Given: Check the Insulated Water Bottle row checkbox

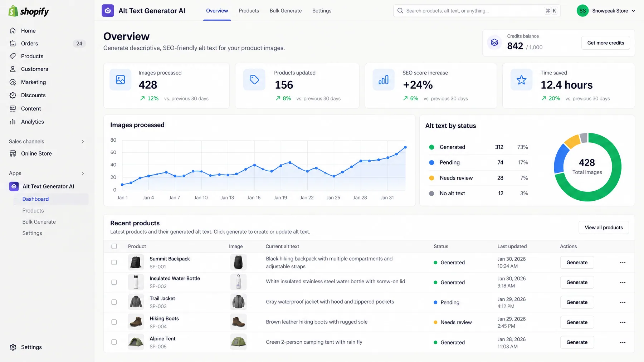Looking at the screenshot, I should coord(114,282).
